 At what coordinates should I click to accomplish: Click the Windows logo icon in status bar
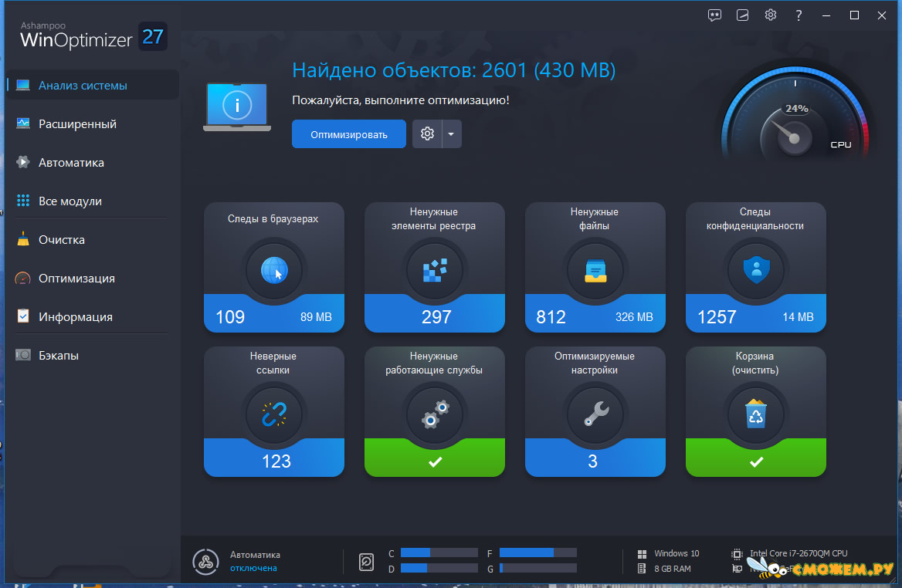point(642,554)
